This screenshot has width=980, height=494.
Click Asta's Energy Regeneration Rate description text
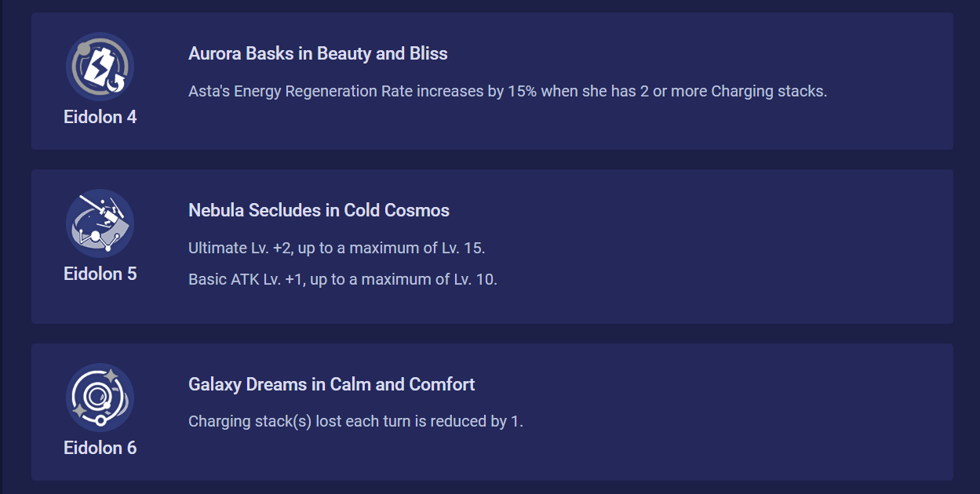coord(508,91)
